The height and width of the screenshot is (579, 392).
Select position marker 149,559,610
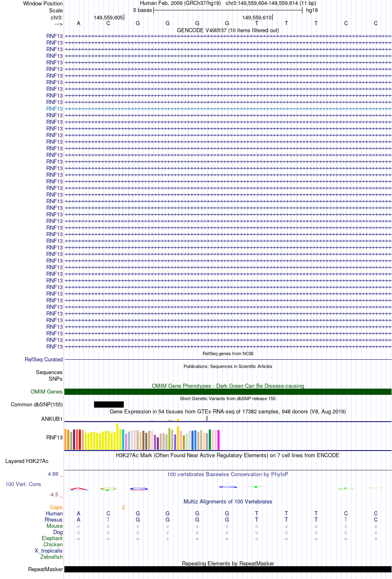pyautogui.click(x=257, y=18)
